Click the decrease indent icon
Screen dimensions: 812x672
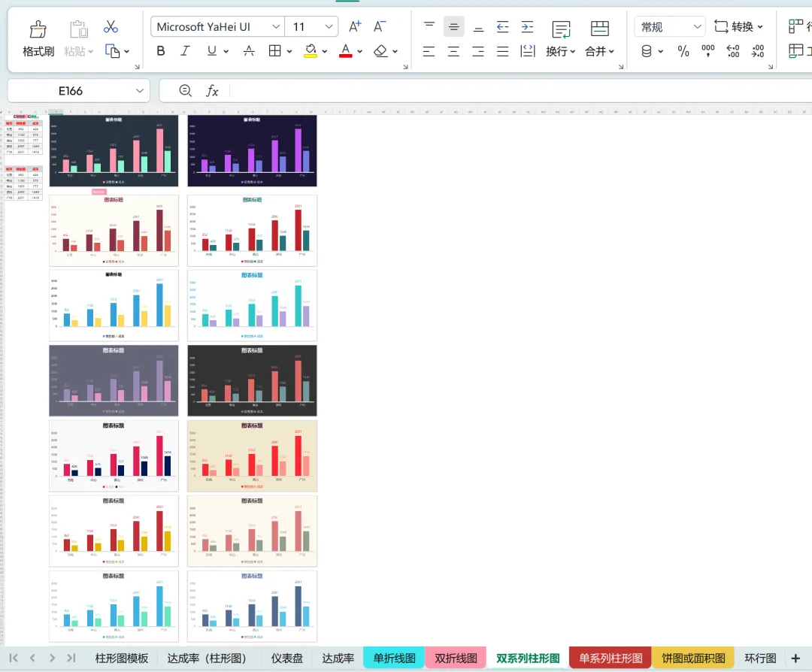point(502,26)
